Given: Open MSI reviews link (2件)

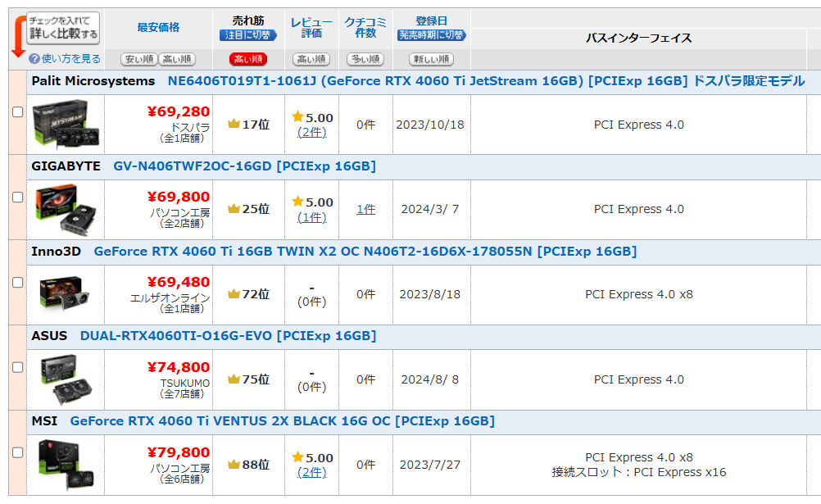Looking at the screenshot, I should [312, 473].
